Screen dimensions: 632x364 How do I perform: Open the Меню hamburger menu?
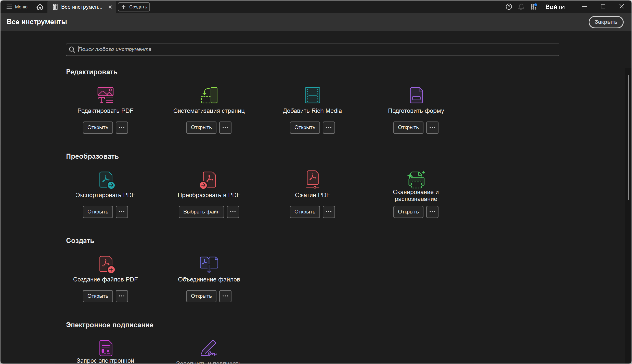point(17,7)
